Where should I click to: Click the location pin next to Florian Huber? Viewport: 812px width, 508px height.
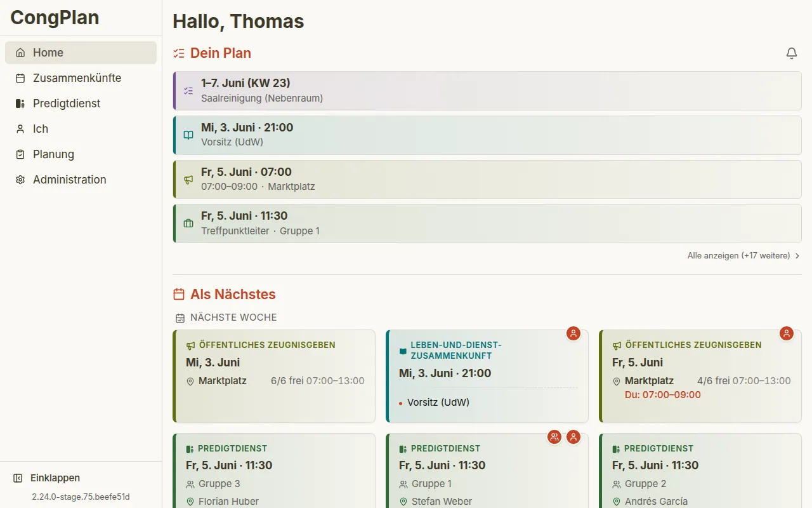coord(190,502)
